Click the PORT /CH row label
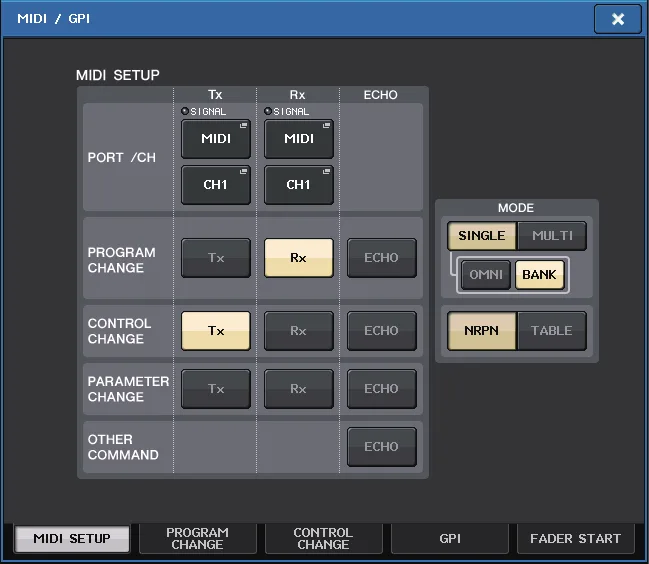 (122, 158)
